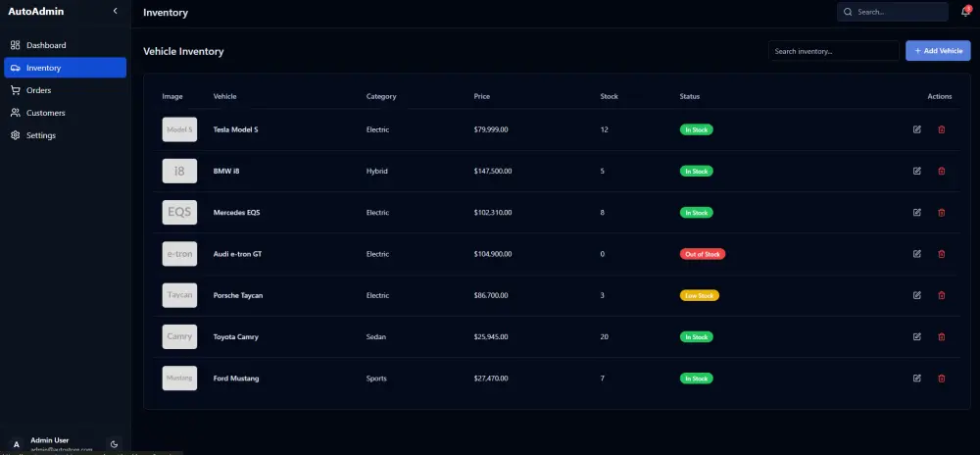Screen dimensions: 980x455
Task: Click the $147,500.00 price
Action: pos(493,171)
